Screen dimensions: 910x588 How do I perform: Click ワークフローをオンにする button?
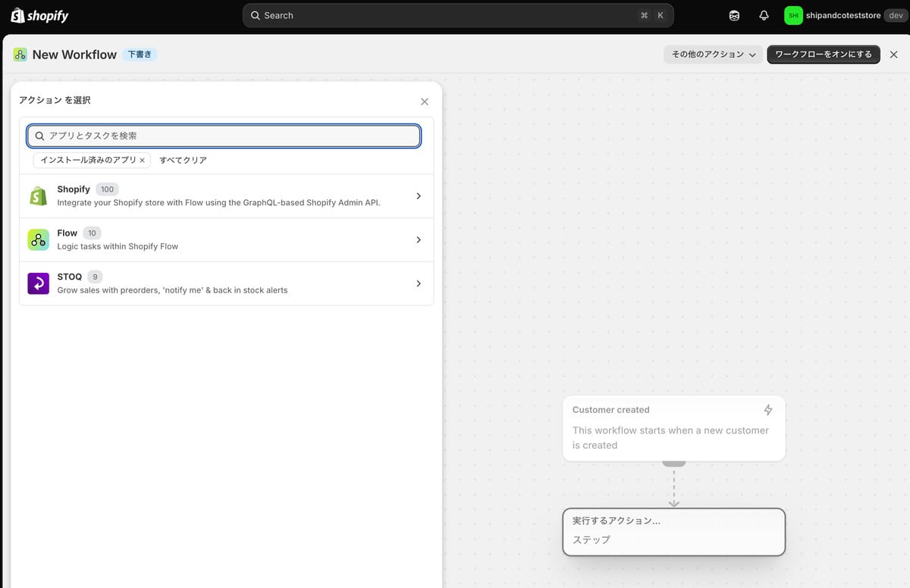pyautogui.click(x=824, y=55)
